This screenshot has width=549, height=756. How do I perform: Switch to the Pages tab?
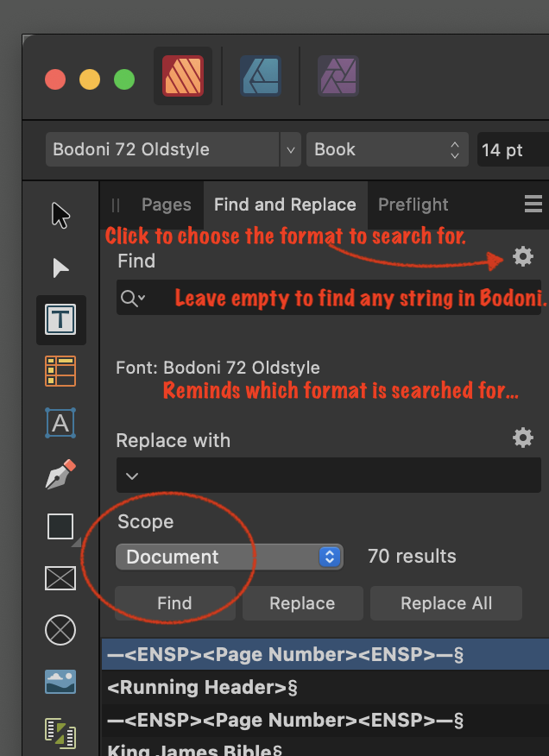(166, 205)
